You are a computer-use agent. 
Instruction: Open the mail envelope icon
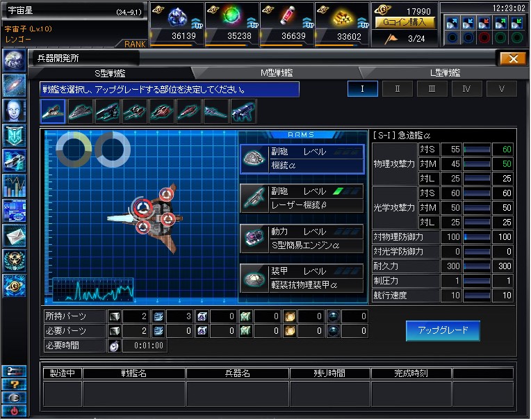(14, 235)
